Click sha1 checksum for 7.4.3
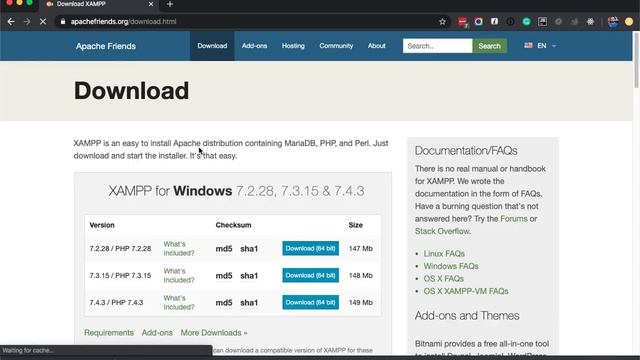Viewport: 640px width, 360px height. click(x=249, y=302)
